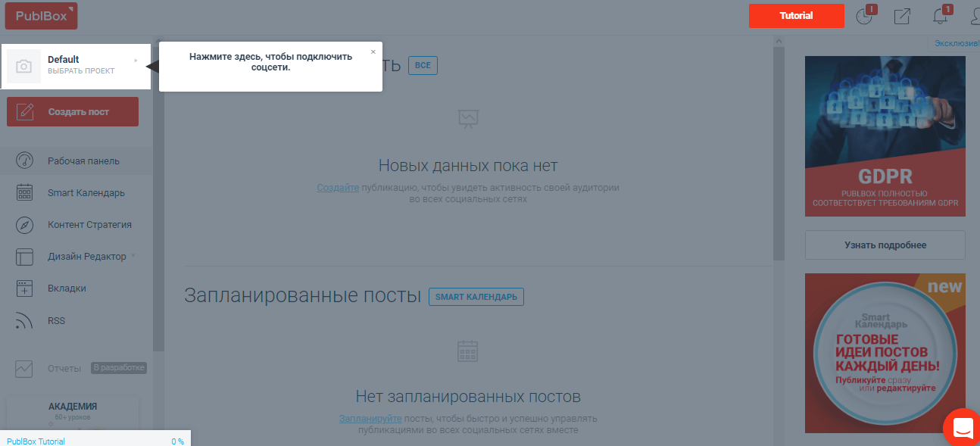Click the red chat support bubble
Viewport: 980px width, 446px height.
pyautogui.click(x=963, y=427)
